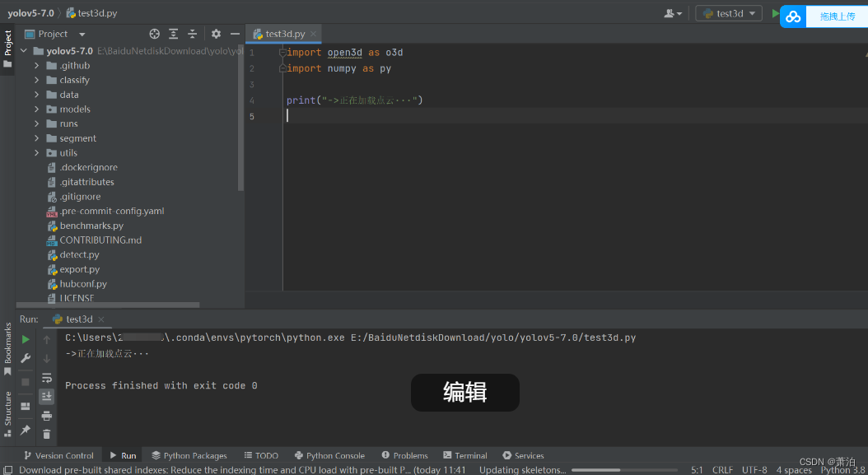Click the 编辑 overlay button
The width and height of the screenshot is (868, 475).
(x=464, y=393)
